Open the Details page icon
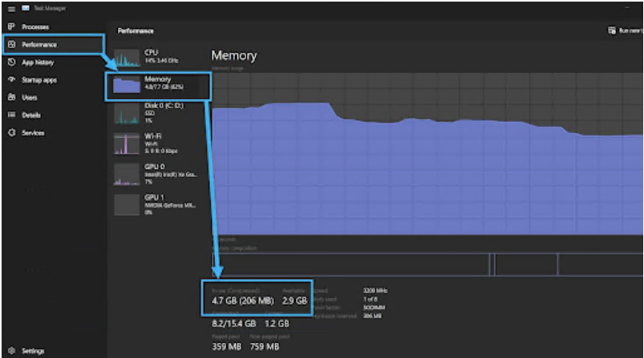Image resolution: width=644 pixels, height=358 pixels. click(11, 115)
